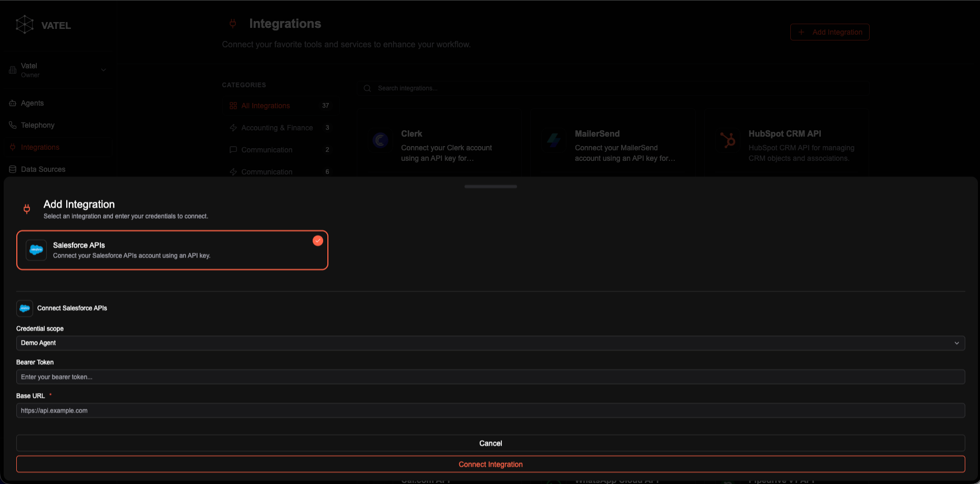980x484 pixels.
Task: Click the building icon beside Vatel Owner
Action: (x=13, y=70)
